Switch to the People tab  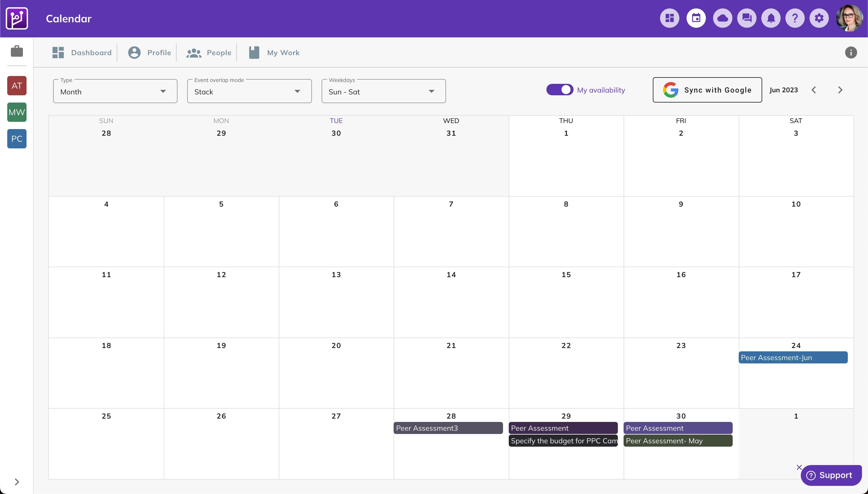coord(209,52)
